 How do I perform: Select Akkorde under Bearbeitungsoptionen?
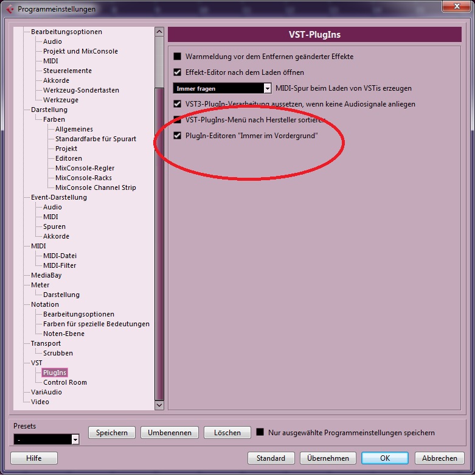(x=56, y=80)
